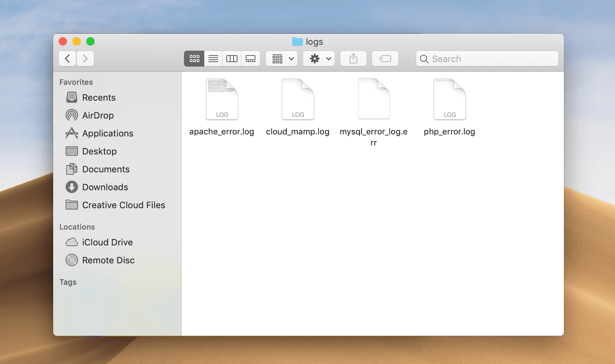
Task: Select the cloud_mamp.log file
Action: tap(298, 98)
